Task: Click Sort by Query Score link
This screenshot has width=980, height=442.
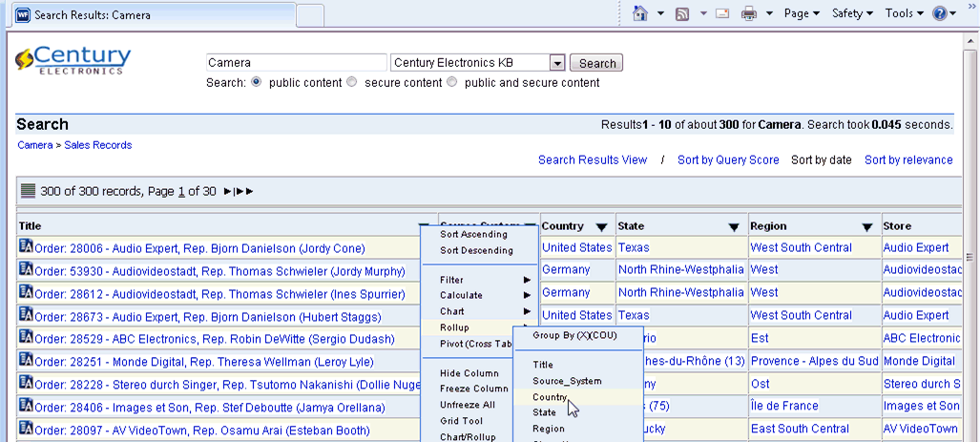Action: [728, 160]
